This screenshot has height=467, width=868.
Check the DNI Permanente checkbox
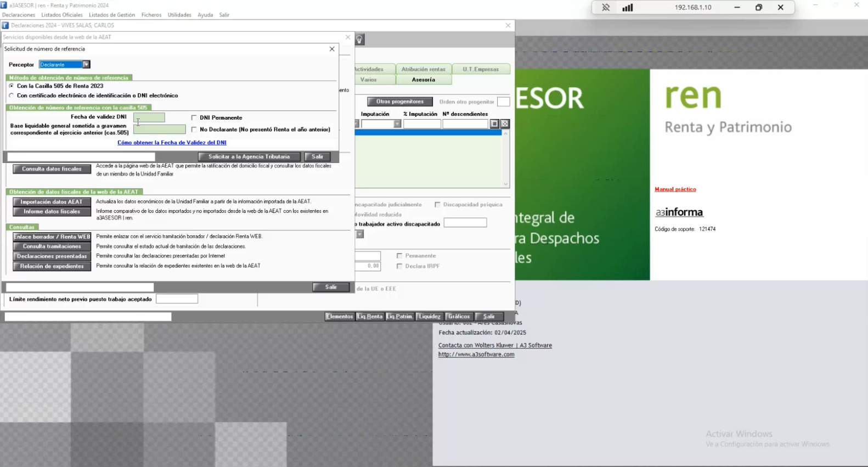[194, 117]
